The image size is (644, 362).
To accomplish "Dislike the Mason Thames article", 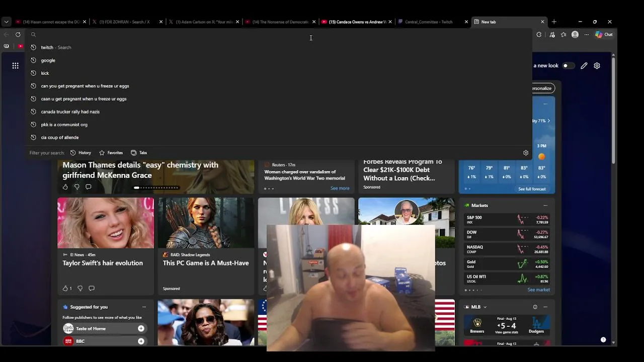I will (x=76, y=187).
